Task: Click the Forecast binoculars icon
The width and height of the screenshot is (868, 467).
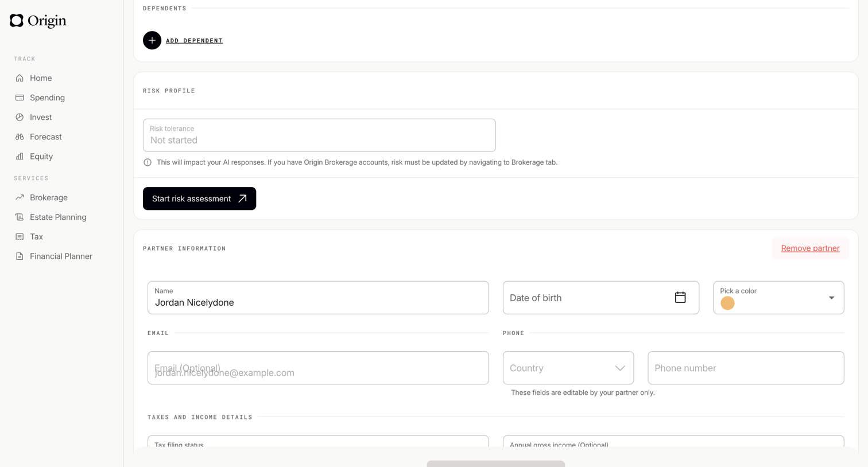Action: (x=20, y=137)
